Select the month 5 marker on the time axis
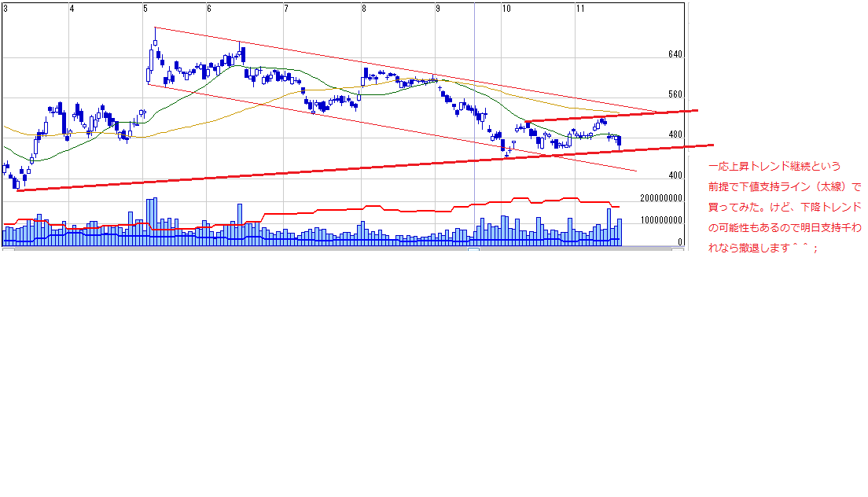868x497 pixels. coord(145,9)
